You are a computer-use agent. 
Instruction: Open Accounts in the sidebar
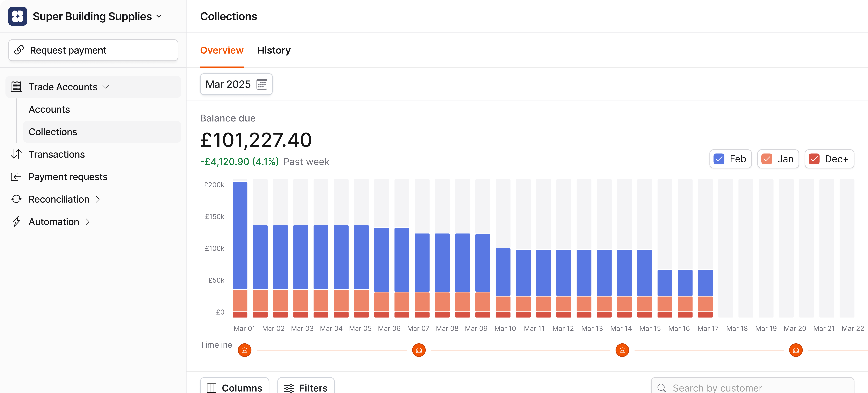click(x=102, y=109)
